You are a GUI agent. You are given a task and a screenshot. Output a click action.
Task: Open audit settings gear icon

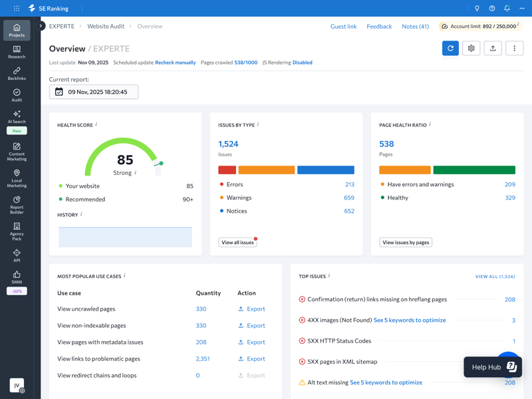tap(471, 49)
